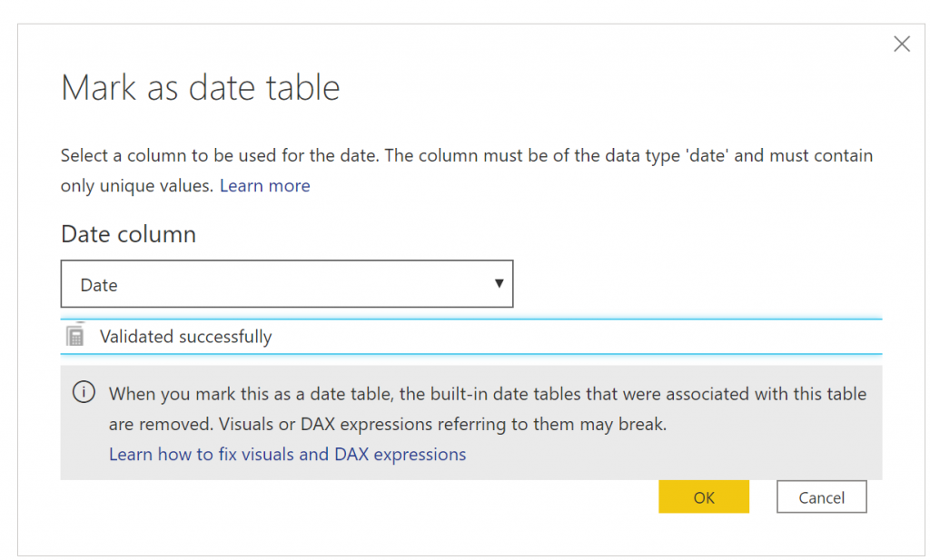Click the Cancel button
This screenshot has width=930, height=560.
coord(821,496)
